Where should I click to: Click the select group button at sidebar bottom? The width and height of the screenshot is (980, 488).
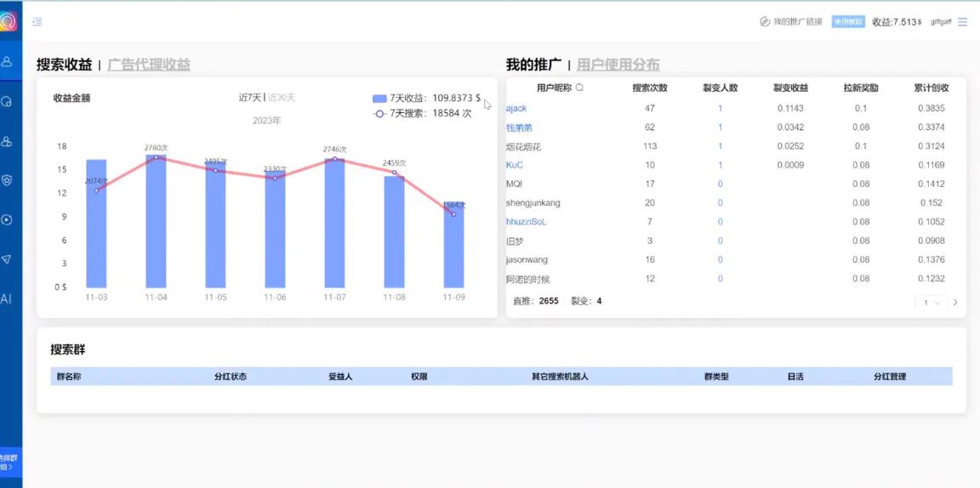[x=10, y=462]
